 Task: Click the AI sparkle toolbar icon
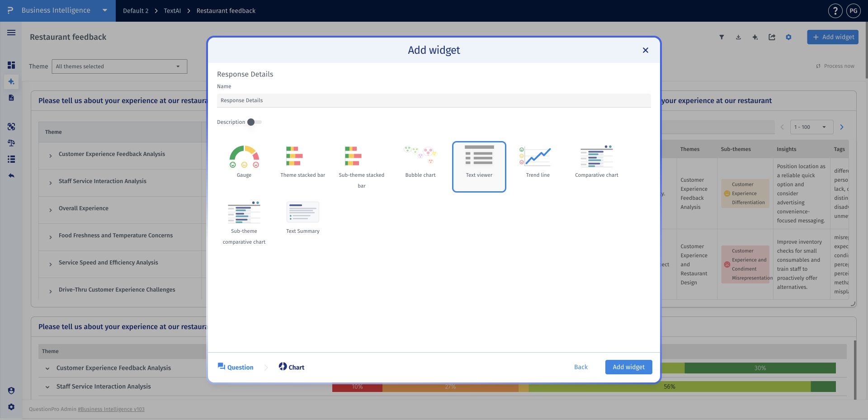(x=755, y=37)
